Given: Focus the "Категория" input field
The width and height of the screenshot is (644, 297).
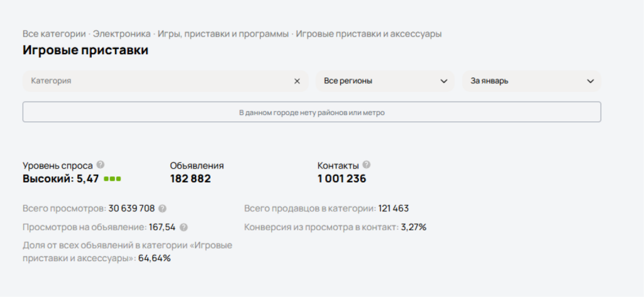Looking at the screenshot, I should (165, 81).
